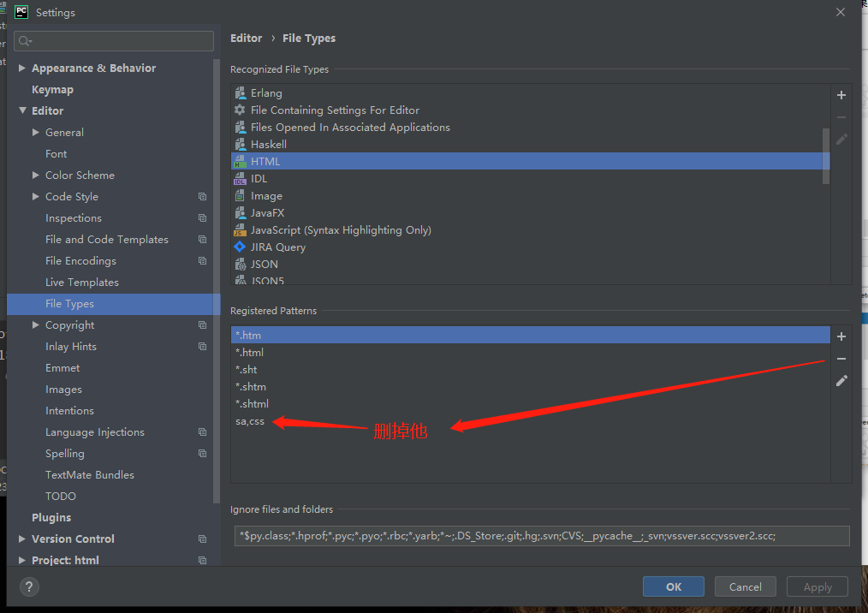This screenshot has width=868, height=613.
Task: Expand the Version Control node
Action: [21, 539]
